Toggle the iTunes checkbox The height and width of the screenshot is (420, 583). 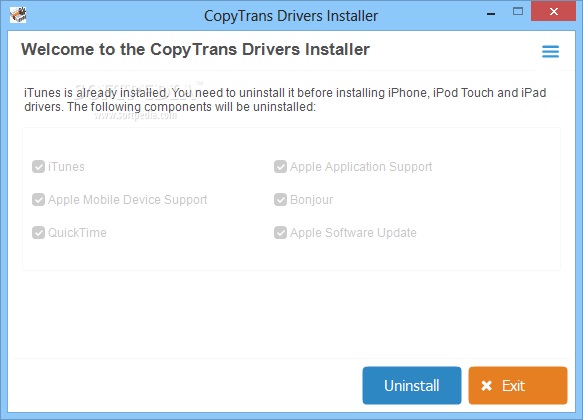[x=38, y=167]
